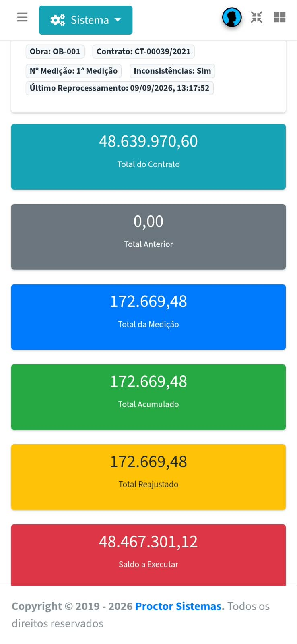This screenshot has width=297, height=644.
Task: Click the Copyright footer text
Action: (x=140, y=615)
